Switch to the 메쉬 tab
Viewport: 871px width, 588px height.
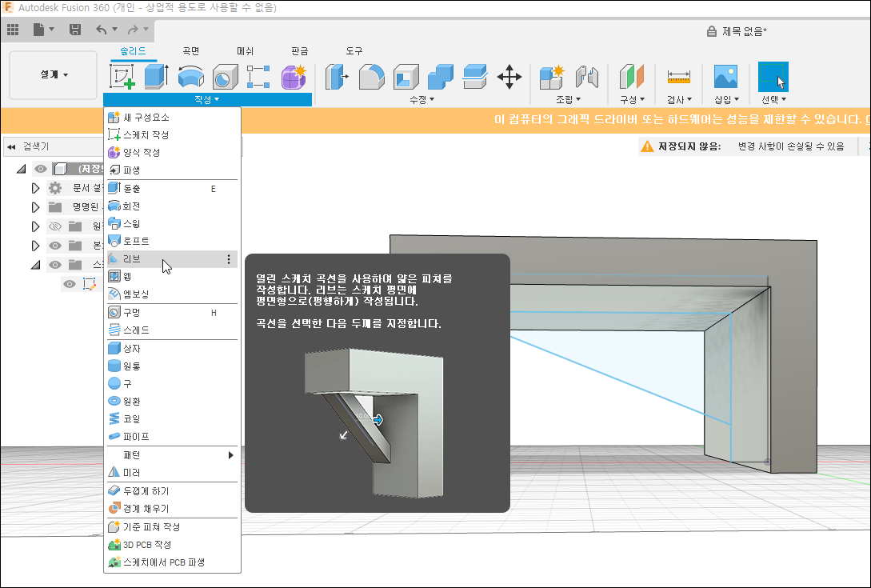(245, 51)
